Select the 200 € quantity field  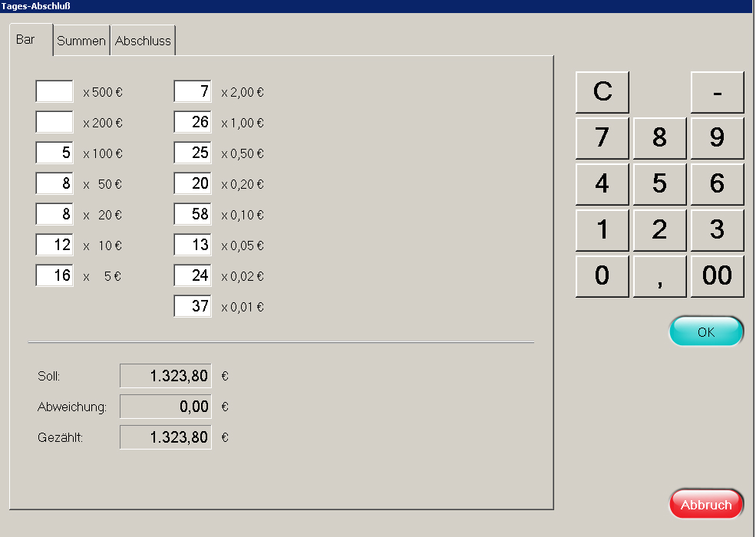[x=54, y=123]
